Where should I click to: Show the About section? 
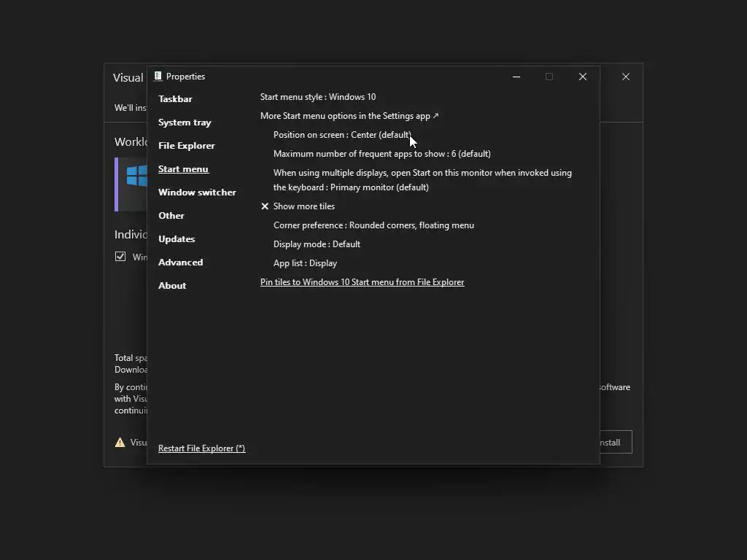tap(172, 286)
